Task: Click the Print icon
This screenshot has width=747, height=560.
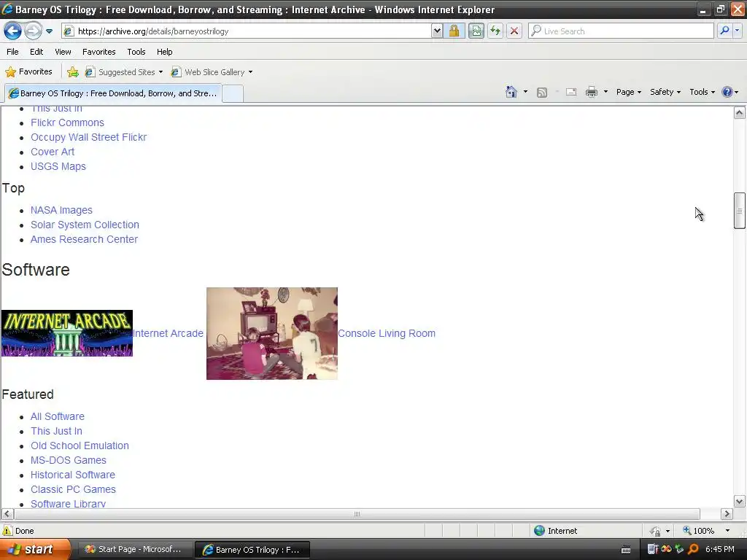Action: point(591,92)
